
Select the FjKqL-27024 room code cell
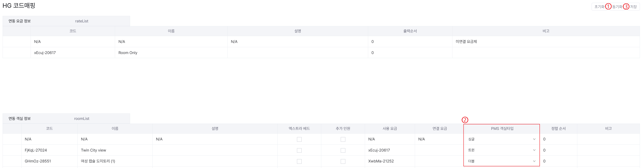tap(36, 150)
